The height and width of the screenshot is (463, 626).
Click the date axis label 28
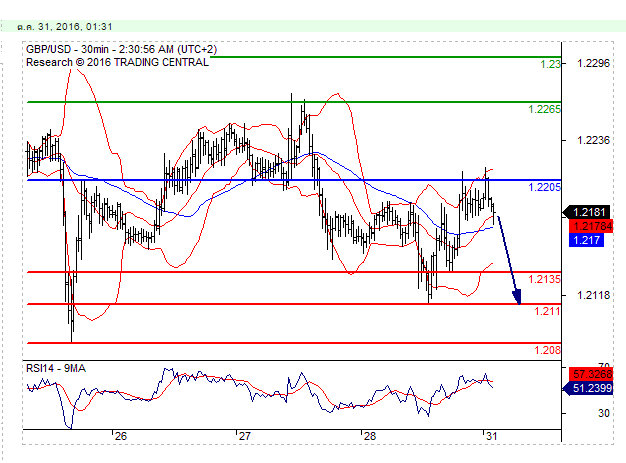tap(370, 436)
